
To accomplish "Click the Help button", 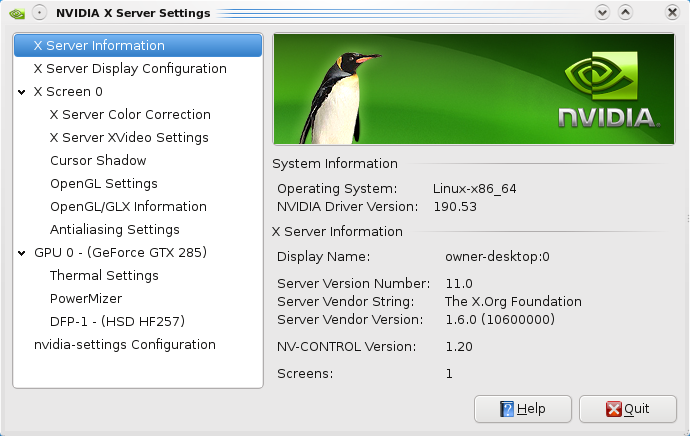I will (x=522, y=409).
